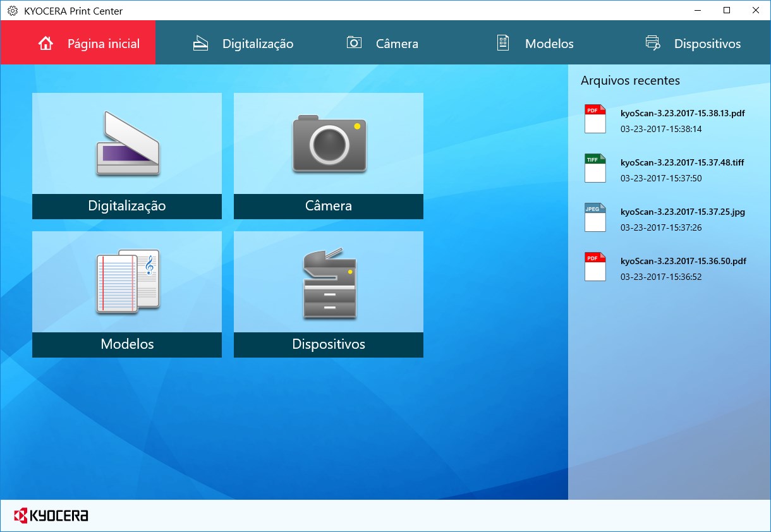Viewport: 771px width, 532px height.
Task: Click the scanner icon in the Digitalização tab
Action: 200,42
